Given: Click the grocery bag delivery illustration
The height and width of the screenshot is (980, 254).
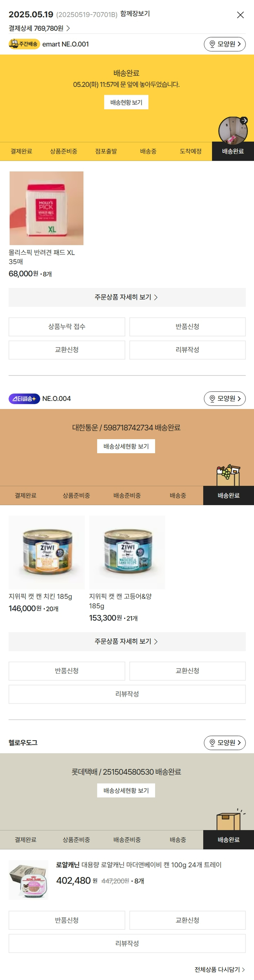Looking at the screenshot, I should pyautogui.click(x=228, y=475).
